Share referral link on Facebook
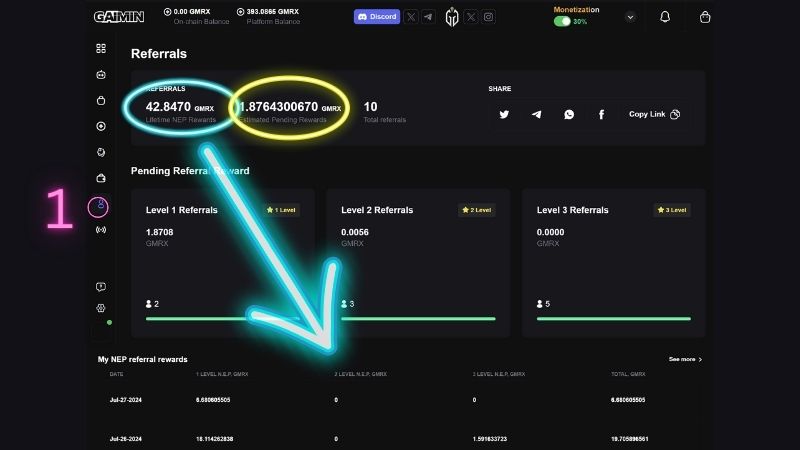Viewport: 800px width, 450px height. [601, 114]
